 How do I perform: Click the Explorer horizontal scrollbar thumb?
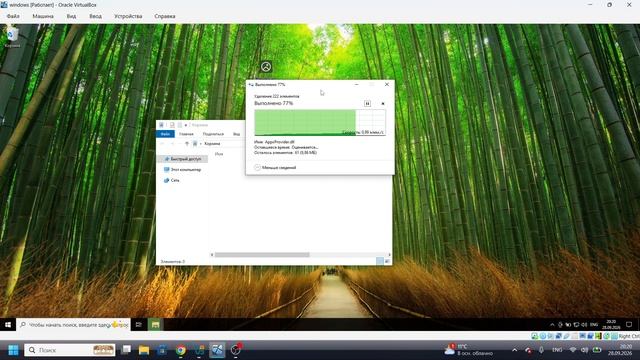click(x=262, y=255)
